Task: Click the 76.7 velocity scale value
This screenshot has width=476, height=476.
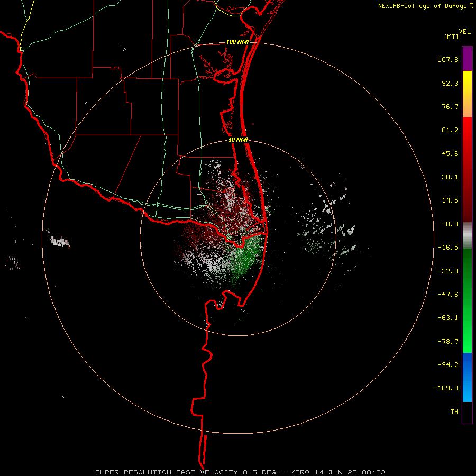Action: 450,106
